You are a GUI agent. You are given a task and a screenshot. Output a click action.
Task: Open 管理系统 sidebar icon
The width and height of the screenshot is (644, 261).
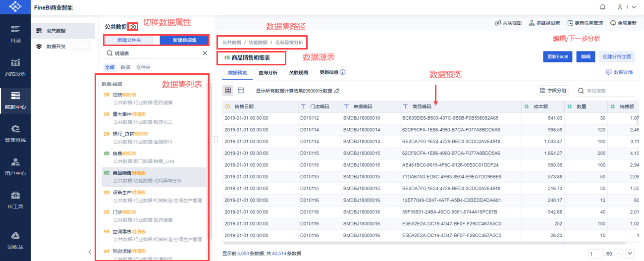[15, 133]
